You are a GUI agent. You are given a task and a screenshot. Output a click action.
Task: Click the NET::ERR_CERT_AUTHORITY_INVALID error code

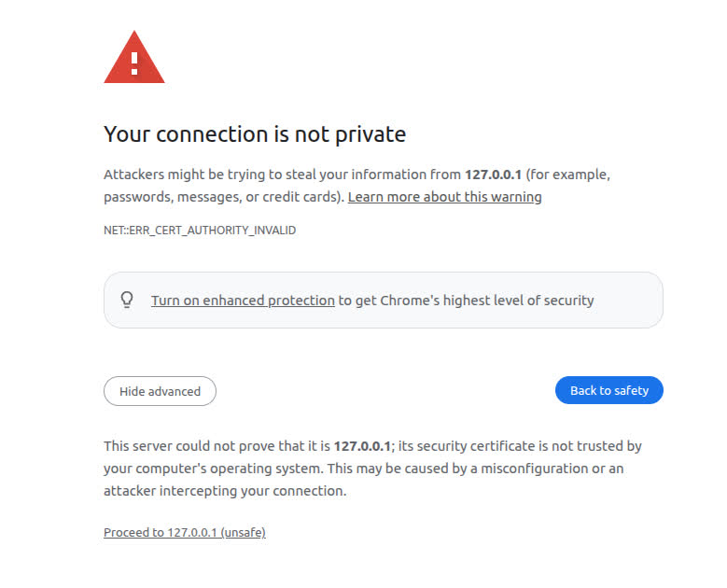(200, 230)
